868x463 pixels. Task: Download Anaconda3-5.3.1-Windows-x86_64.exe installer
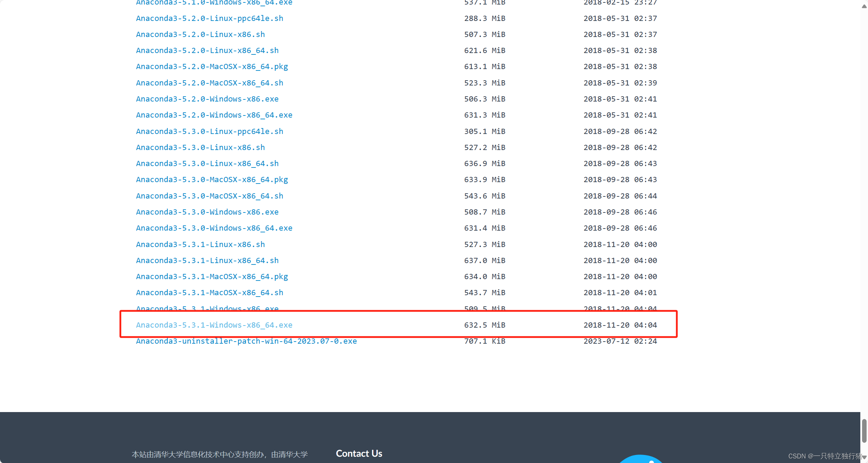tap(214, 325)
